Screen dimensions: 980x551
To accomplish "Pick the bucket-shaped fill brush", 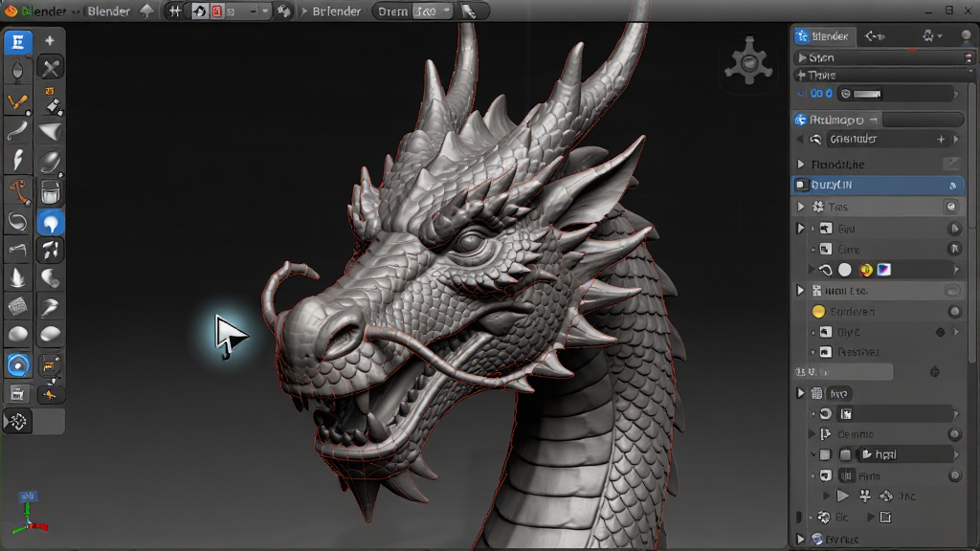I will (50, 191).
